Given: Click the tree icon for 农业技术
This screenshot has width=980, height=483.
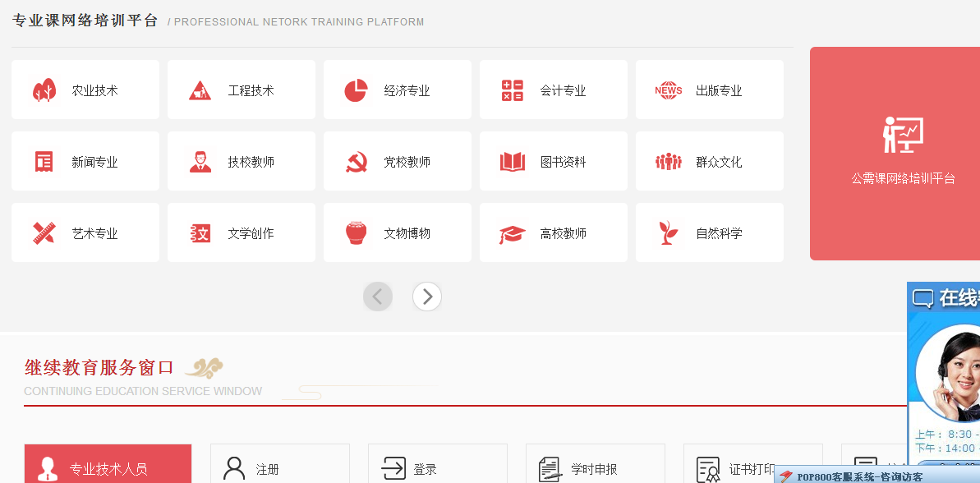Looking at the screenshot, I should click(x=44, y=90).
